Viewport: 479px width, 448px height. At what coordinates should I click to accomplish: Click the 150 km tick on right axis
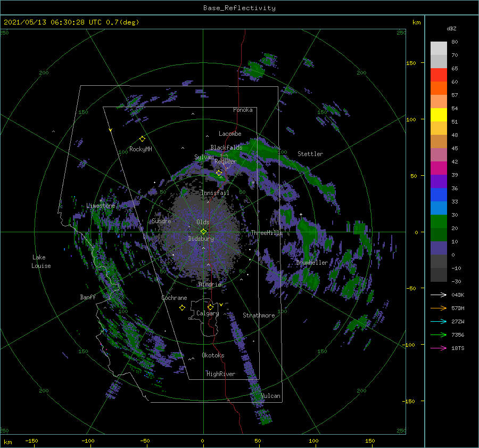[411, 63]
